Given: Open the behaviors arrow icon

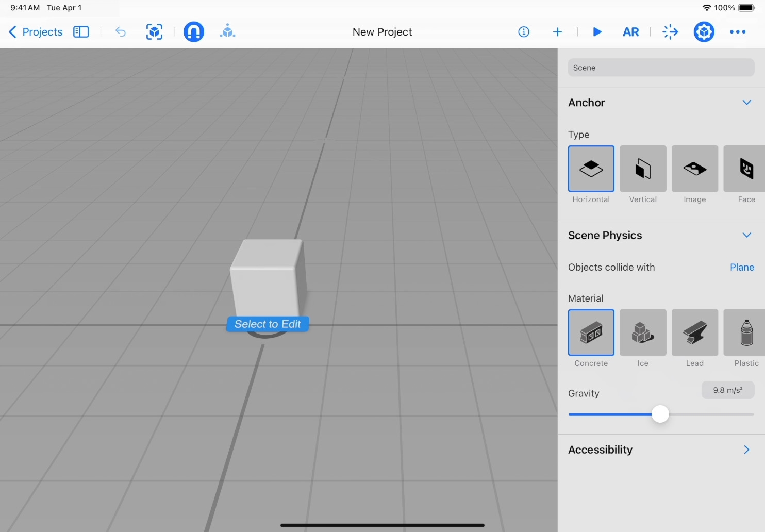Looking at the screenshot, I should tap(670, 32).
